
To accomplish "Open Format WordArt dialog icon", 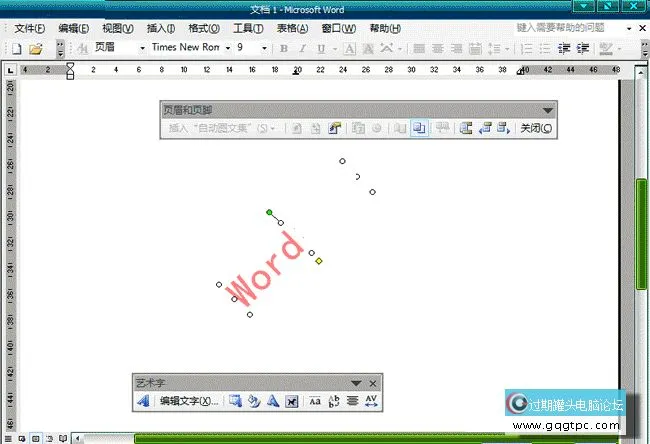I will pos(254,401).
